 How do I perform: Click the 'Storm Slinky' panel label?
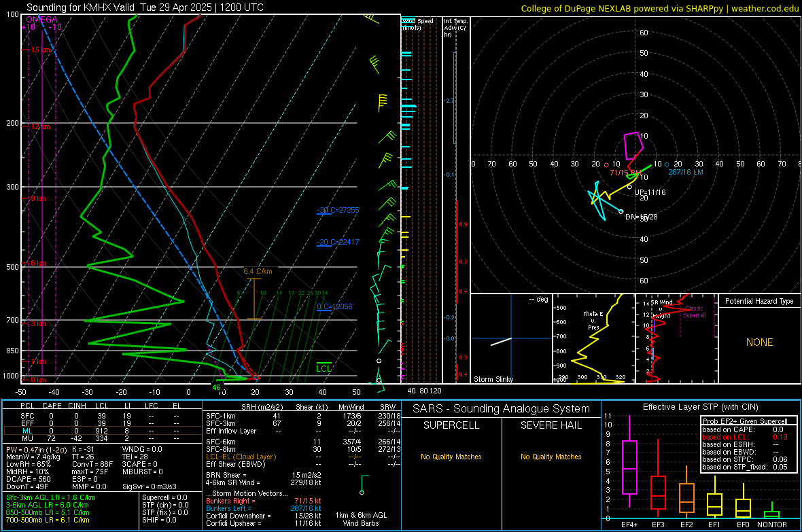tap(493, 379)
